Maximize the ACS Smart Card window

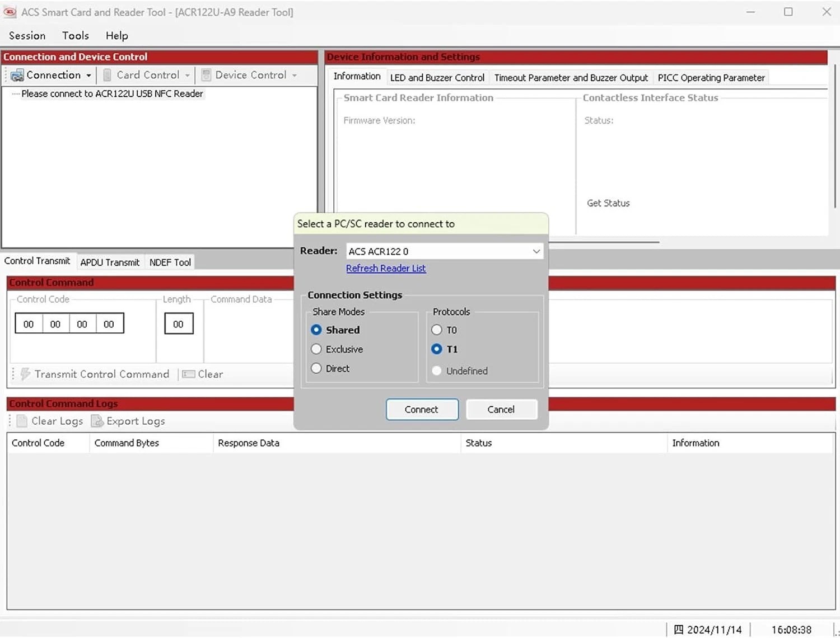788,12
